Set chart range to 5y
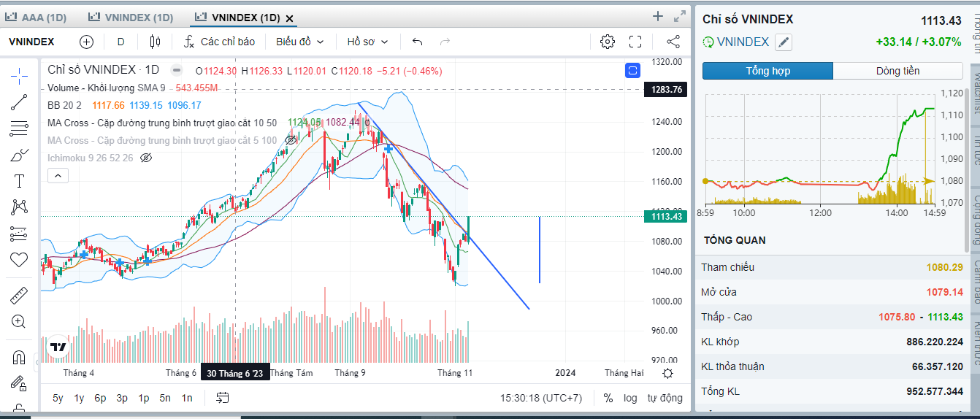Viewport: 980px width, 419px height. coord(58,398)
